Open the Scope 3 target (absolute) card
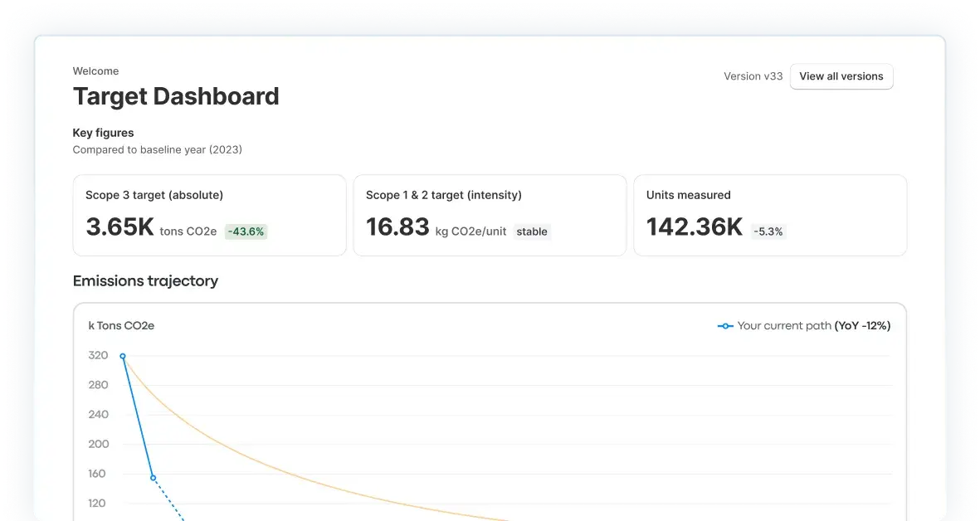 [209, 215]
